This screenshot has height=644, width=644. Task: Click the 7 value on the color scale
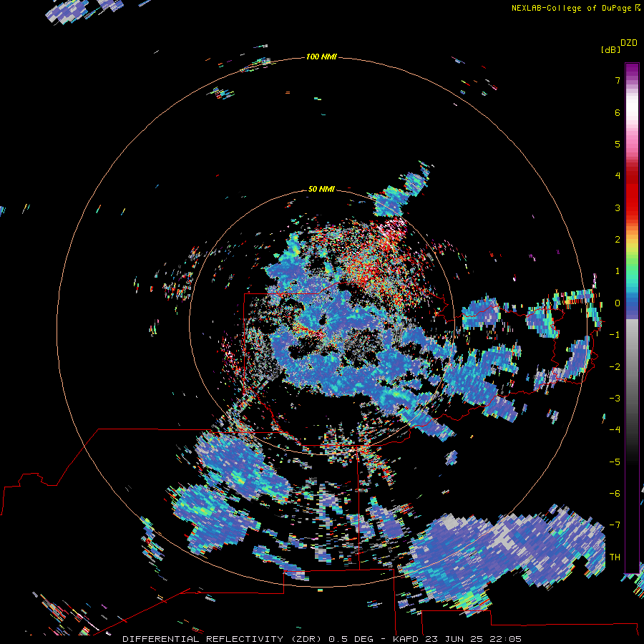[618, 80]
